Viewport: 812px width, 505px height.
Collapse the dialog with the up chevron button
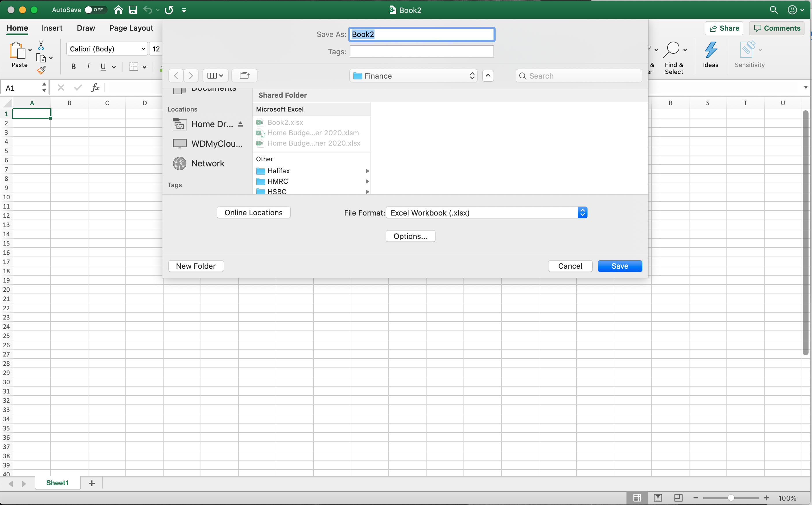488,75
